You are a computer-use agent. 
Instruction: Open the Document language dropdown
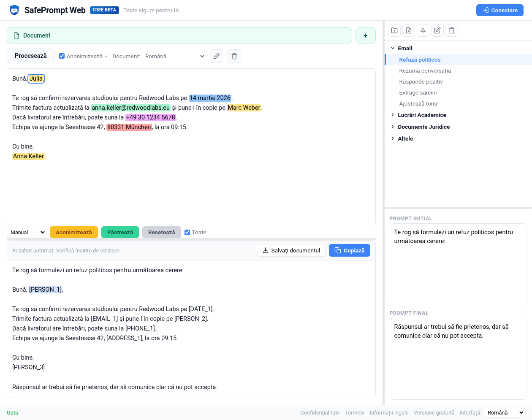[x=175, y=56]
